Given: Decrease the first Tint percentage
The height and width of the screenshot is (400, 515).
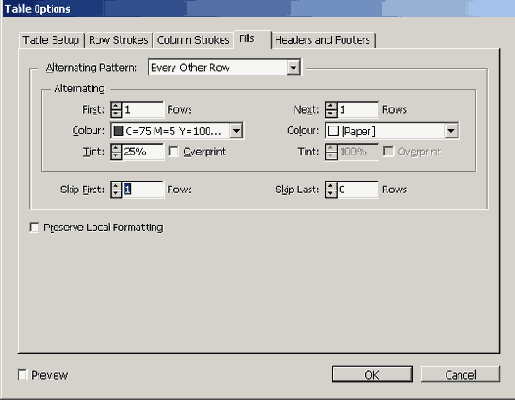Looking at the screenshot, I should click(116, 156).
